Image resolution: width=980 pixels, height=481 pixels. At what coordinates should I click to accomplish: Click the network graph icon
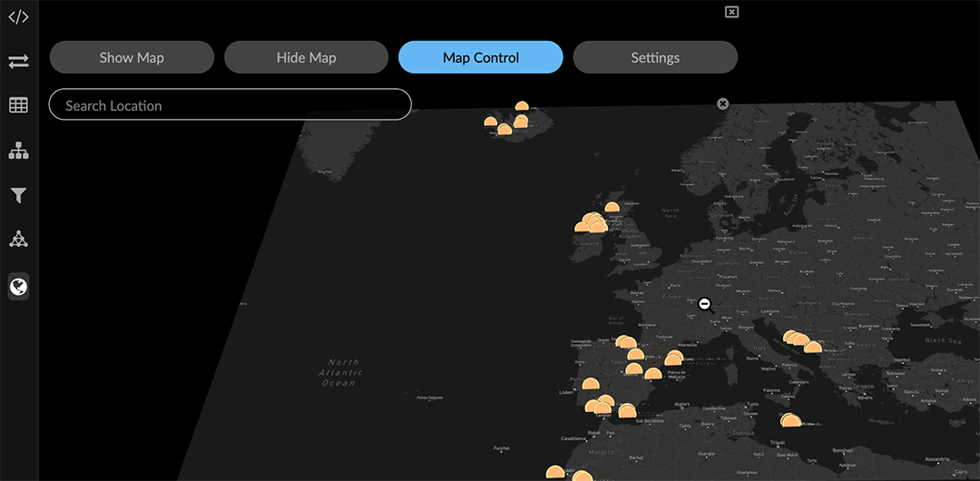(18, 240)
